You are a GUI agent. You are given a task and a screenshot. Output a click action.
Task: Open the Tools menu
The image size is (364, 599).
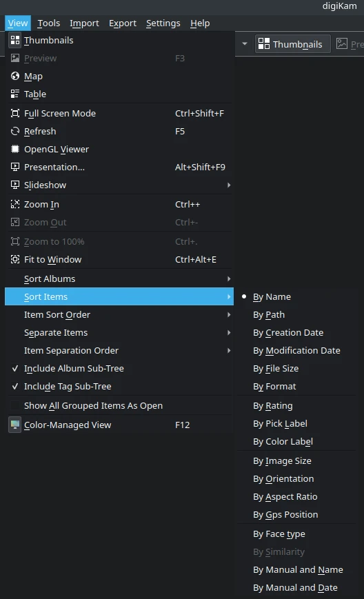(48, 23)
